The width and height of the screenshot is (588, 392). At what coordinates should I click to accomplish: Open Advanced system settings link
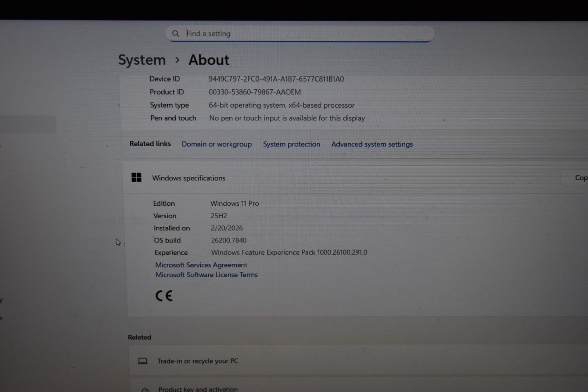[x=372, y=144]
